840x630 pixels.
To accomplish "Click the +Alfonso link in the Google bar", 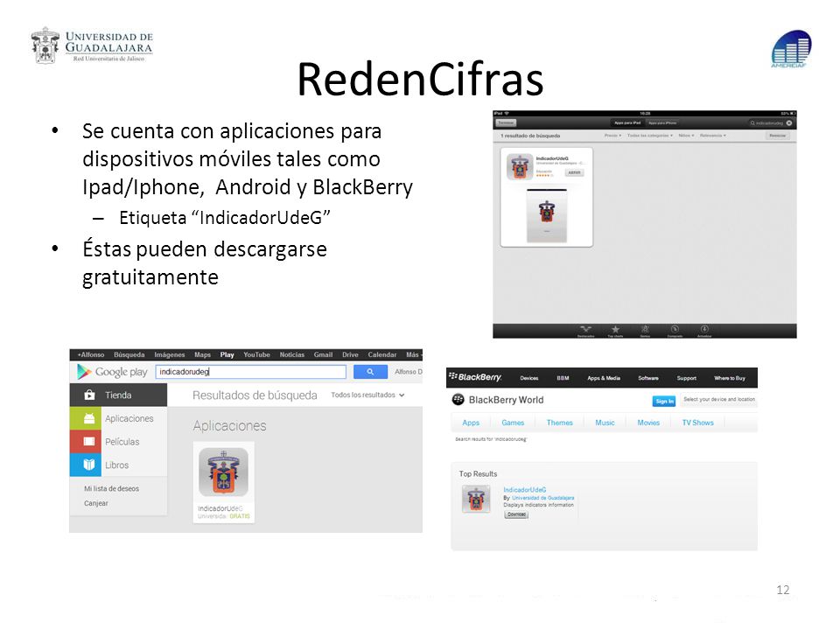I will click(x=90, y=354).
